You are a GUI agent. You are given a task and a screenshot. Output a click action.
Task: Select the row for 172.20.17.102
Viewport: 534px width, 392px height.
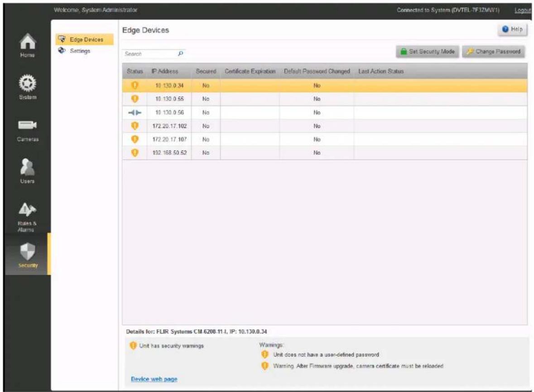[x=325, y=126]
